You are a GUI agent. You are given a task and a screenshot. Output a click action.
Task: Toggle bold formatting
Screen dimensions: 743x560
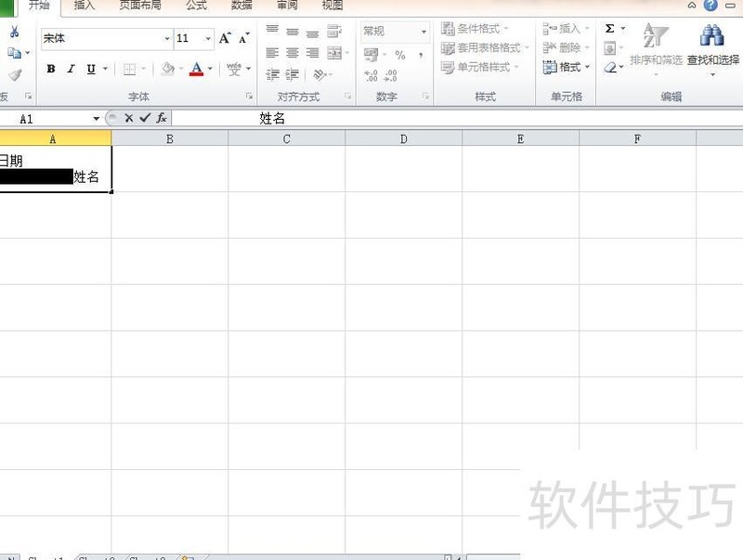(51, 69)
